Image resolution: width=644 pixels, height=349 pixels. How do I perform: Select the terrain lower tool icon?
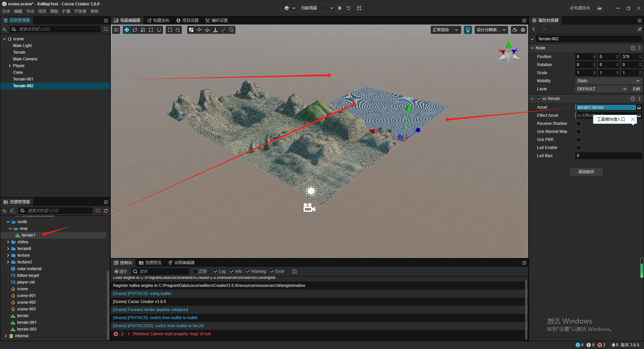(x=207, y=30)
